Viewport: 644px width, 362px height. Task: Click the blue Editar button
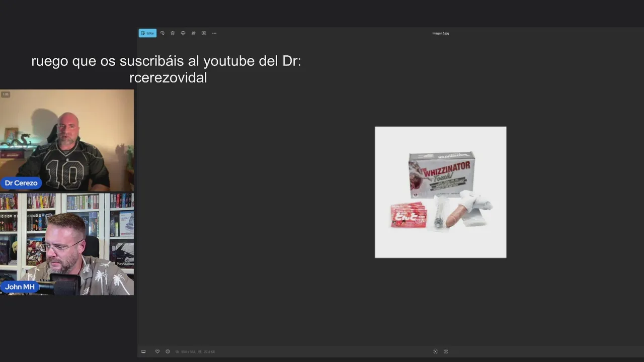pyautogui.click(x=147, y=33)
